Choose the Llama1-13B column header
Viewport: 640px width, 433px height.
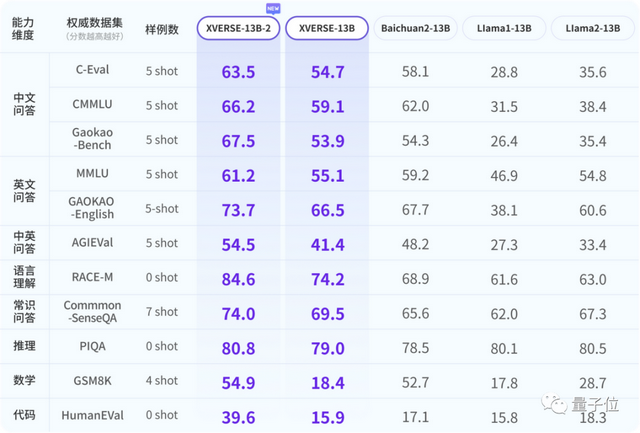[x=504, y=28]
